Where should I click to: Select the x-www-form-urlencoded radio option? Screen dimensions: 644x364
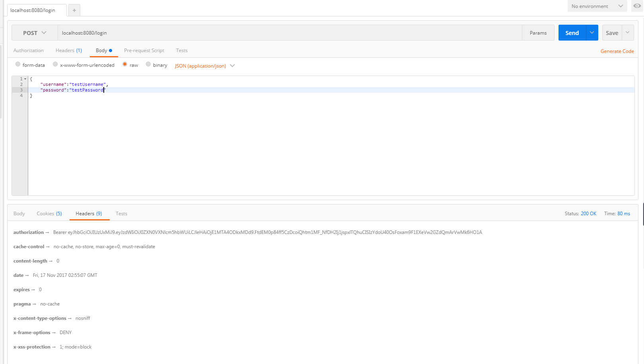coord(55,64)
